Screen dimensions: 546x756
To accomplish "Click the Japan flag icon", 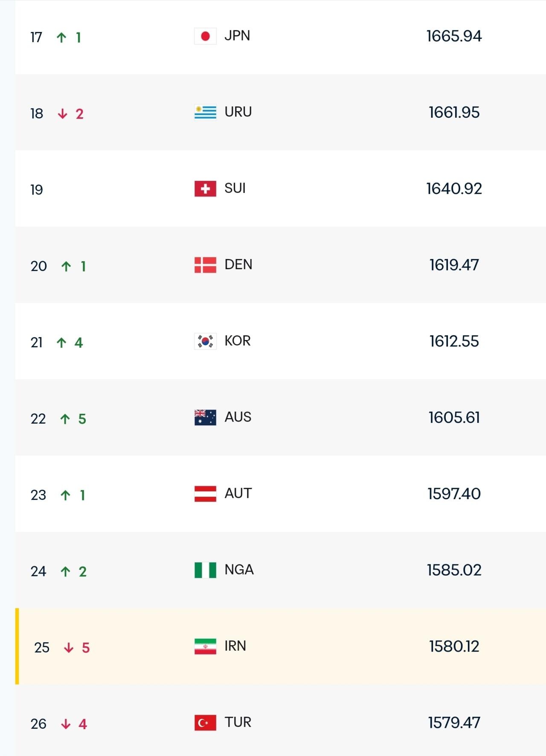I will coord(205,36).
